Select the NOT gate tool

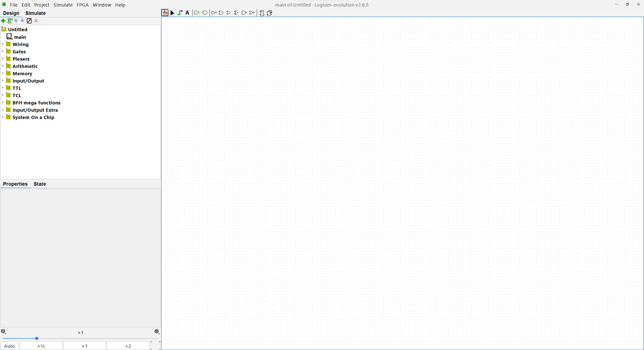214,13
